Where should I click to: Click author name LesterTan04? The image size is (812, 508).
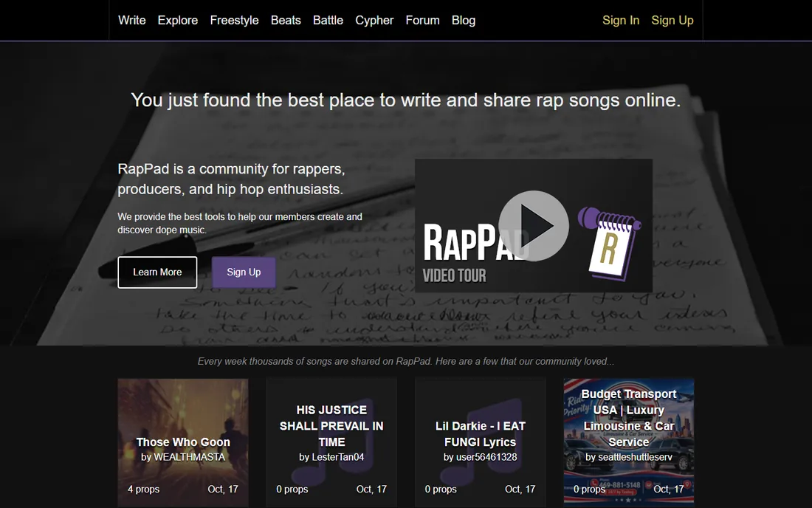tap(338, 457)
